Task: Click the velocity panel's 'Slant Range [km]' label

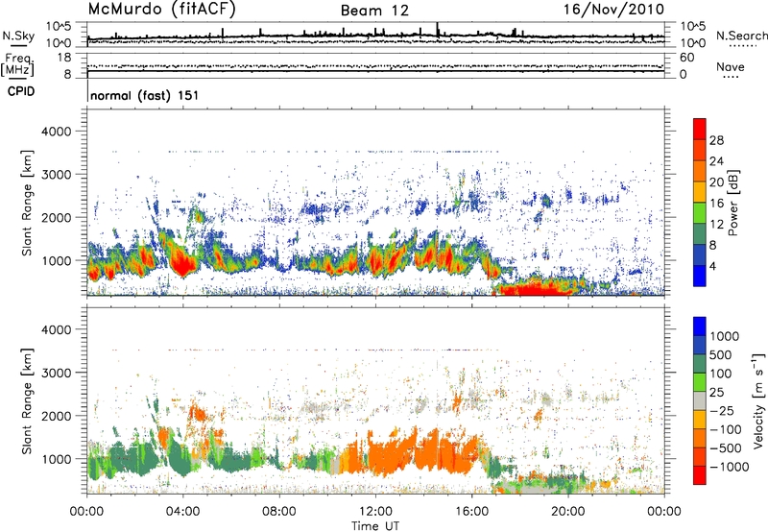Action: click(27, 400)
